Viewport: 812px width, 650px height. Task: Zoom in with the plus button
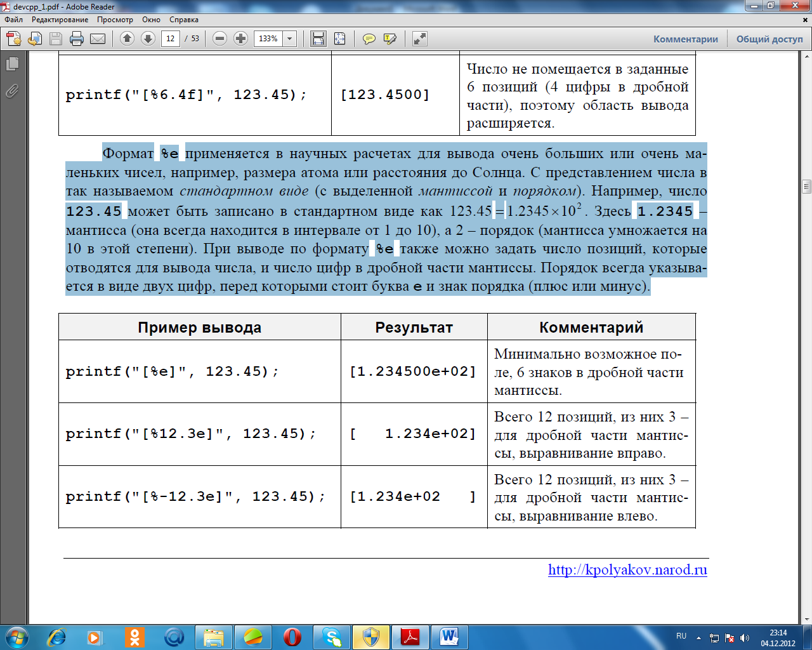click(240, 39)
